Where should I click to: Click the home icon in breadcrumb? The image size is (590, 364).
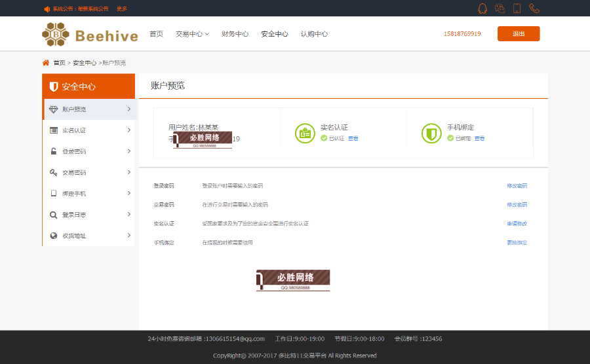coord(45,63)
